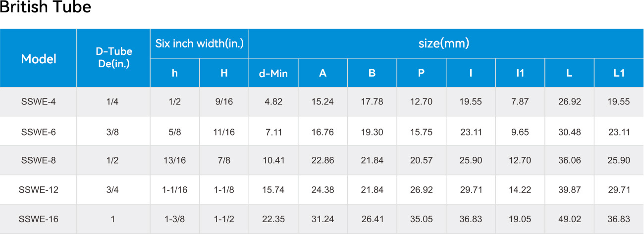Click the SSWE-4 model cell
The height and width of the screenshot is (234, 644).
tap(38, 102)
